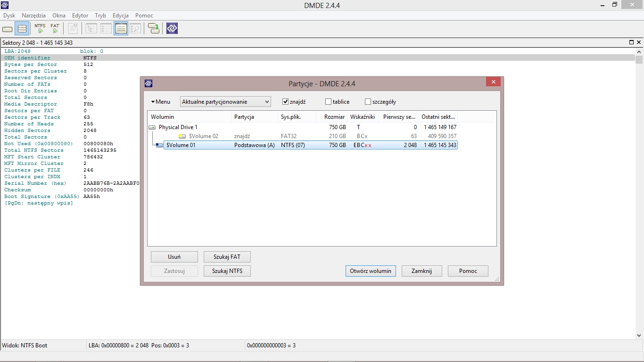Click the grayed new-document toolbar icon
The height and width of the screenshot is (362, 644).
pyautogui.click(x=73, y=29)
